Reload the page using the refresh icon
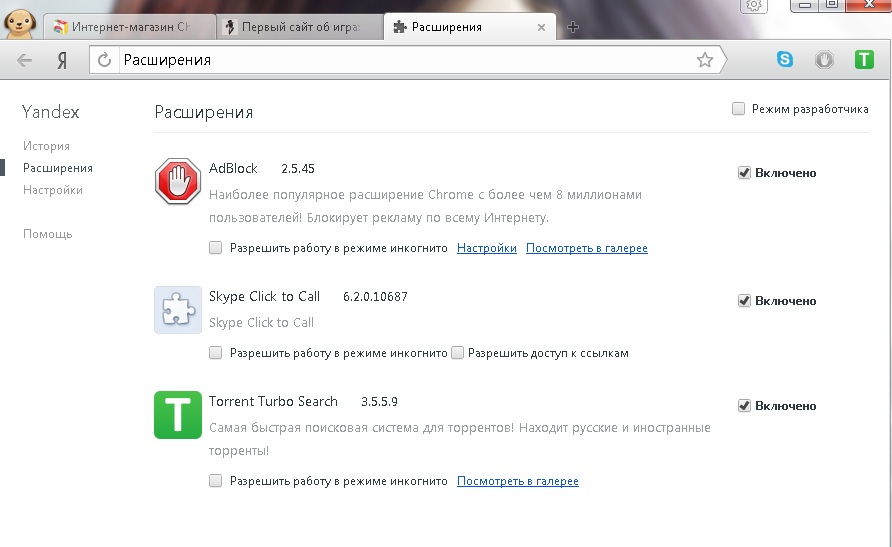The height and width of the screenshot is (547, 892). (x=103, y=60)
